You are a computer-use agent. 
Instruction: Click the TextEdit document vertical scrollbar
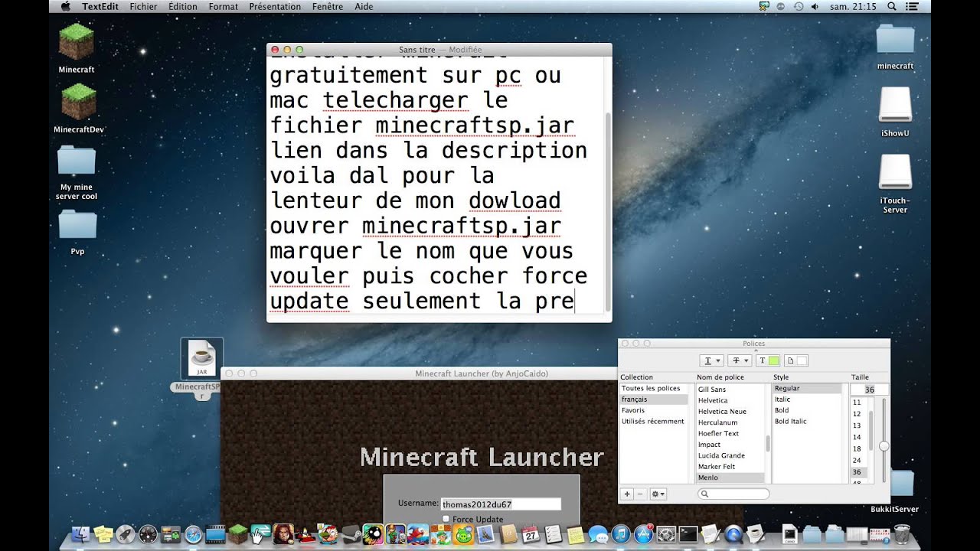(608, 211)
